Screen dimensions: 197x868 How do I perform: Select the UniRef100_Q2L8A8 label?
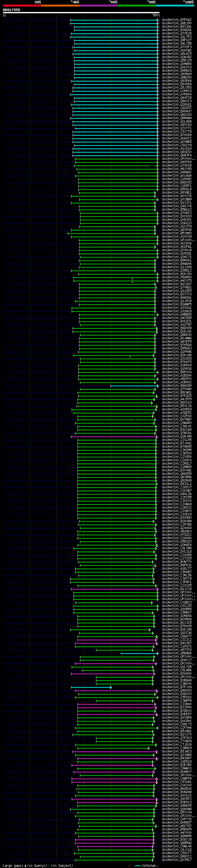177,122
